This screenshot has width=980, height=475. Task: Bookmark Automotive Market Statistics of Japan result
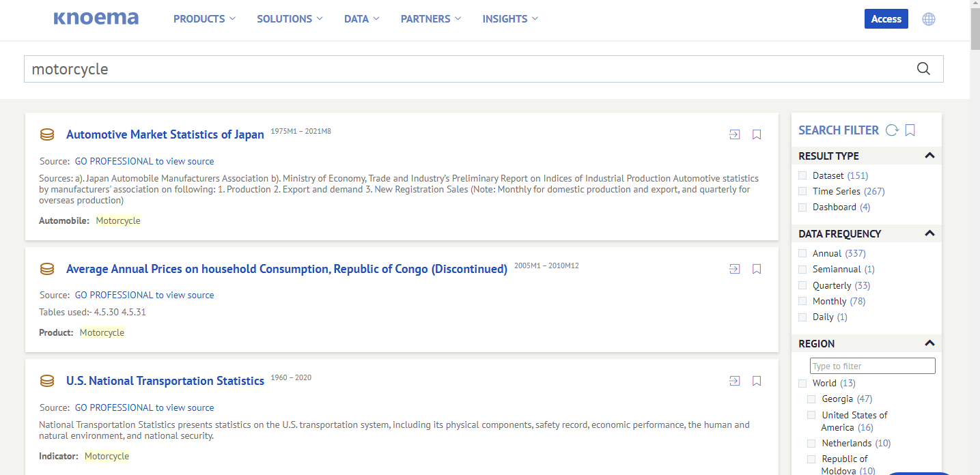(757, 134)
